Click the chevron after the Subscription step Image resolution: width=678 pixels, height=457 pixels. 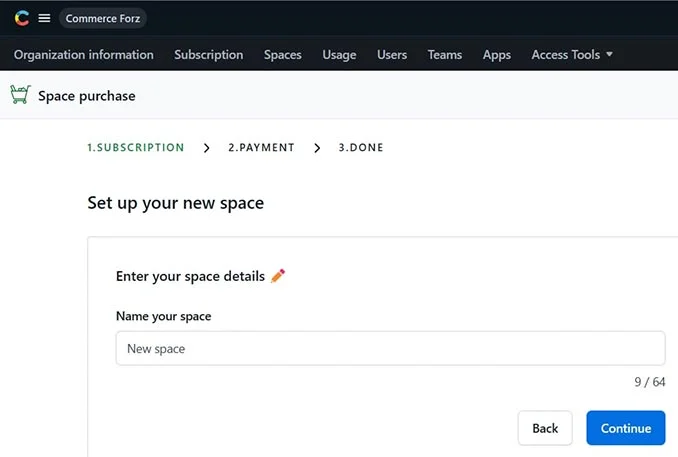[207, 148]
